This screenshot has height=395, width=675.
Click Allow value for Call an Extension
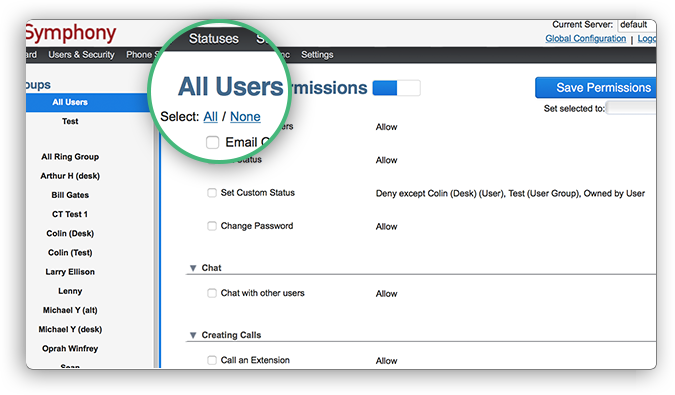pyautogui.click(x=386, y=361)
